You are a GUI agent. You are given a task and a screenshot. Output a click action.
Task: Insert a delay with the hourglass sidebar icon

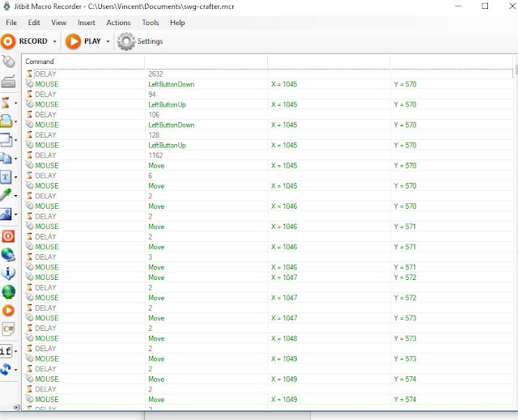click(x=6, y=103)
